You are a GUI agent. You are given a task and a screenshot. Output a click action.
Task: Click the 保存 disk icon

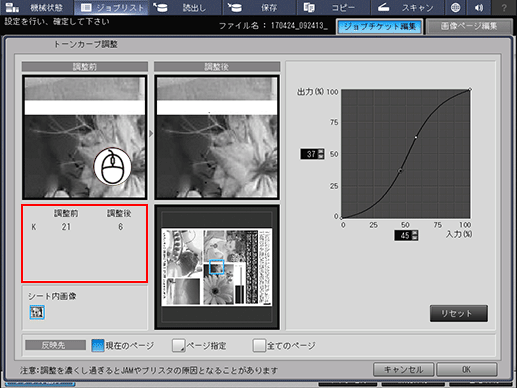click(235, 7)
